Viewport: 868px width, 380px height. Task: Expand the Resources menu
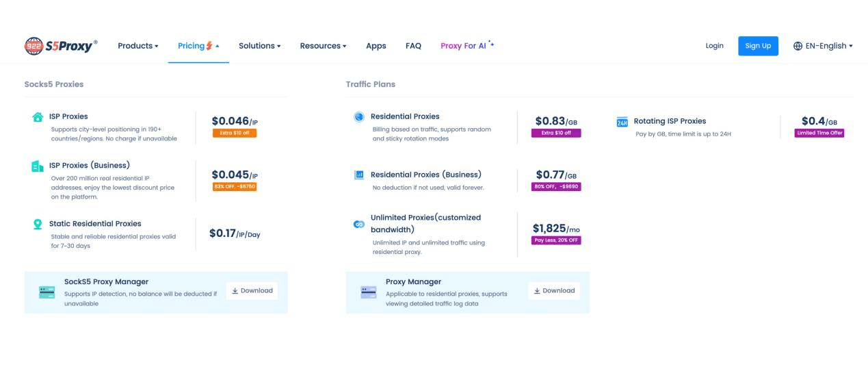click(323, 46)
